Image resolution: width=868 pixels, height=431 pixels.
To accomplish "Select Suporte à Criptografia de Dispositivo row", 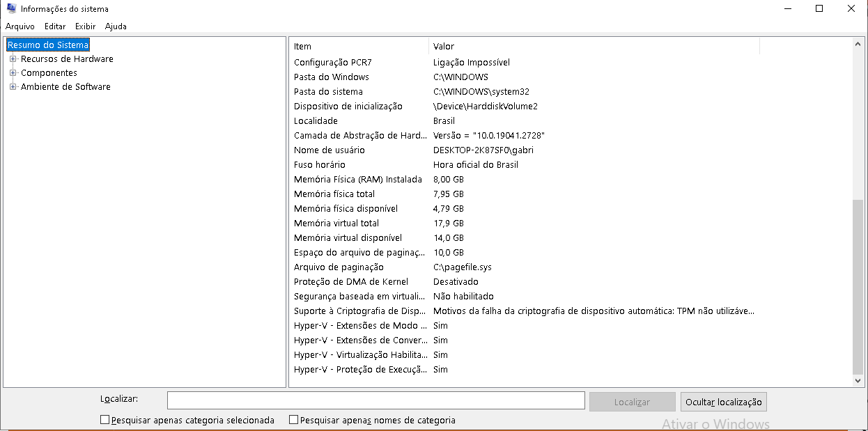I will (x=525, y=311).
